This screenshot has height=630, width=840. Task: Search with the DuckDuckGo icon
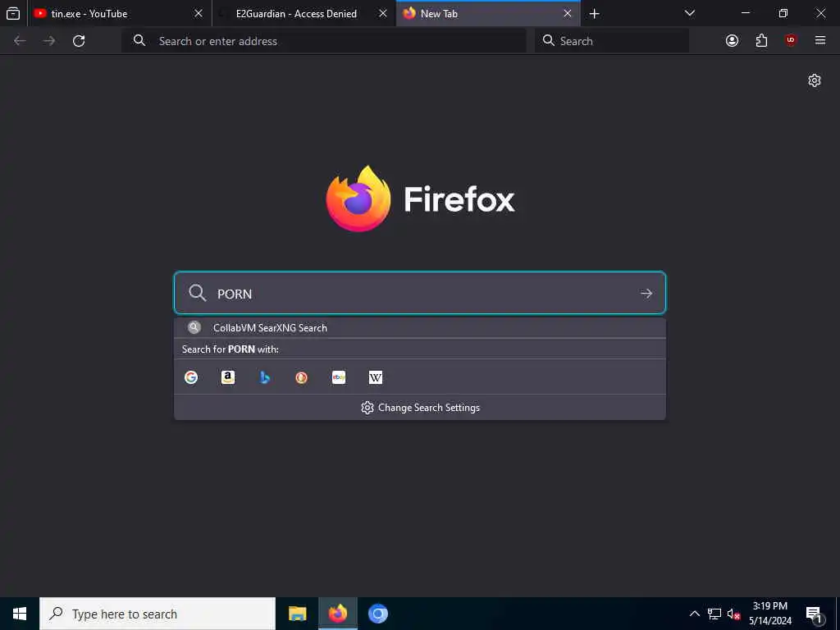[302, 377]
